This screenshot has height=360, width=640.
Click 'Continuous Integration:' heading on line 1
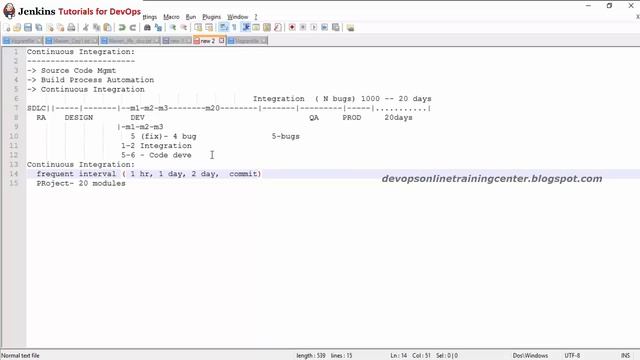coord(81,52)
